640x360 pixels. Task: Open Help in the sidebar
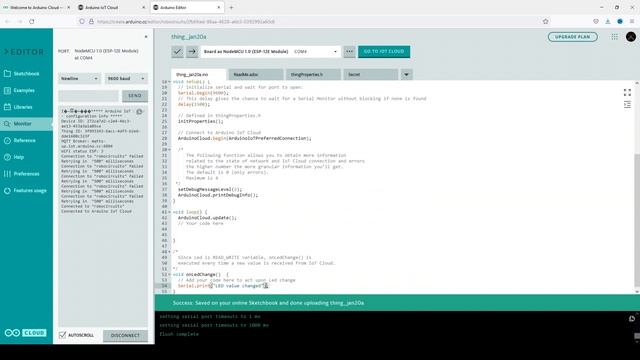(x=26, y=157)
